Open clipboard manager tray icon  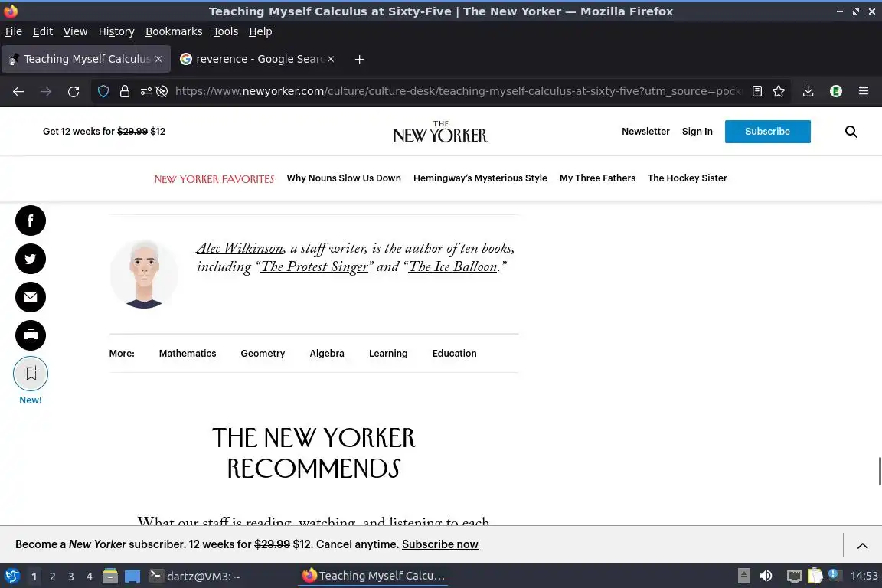coord(815,577)
